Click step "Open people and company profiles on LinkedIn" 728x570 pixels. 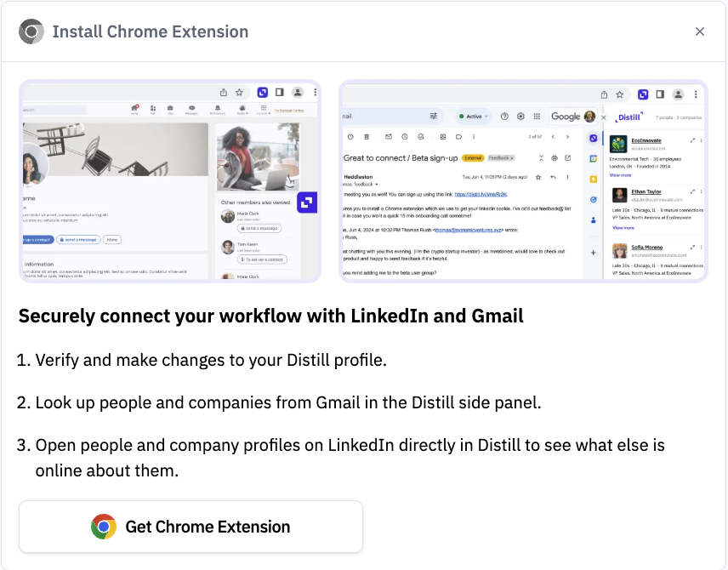coord(350,458)
